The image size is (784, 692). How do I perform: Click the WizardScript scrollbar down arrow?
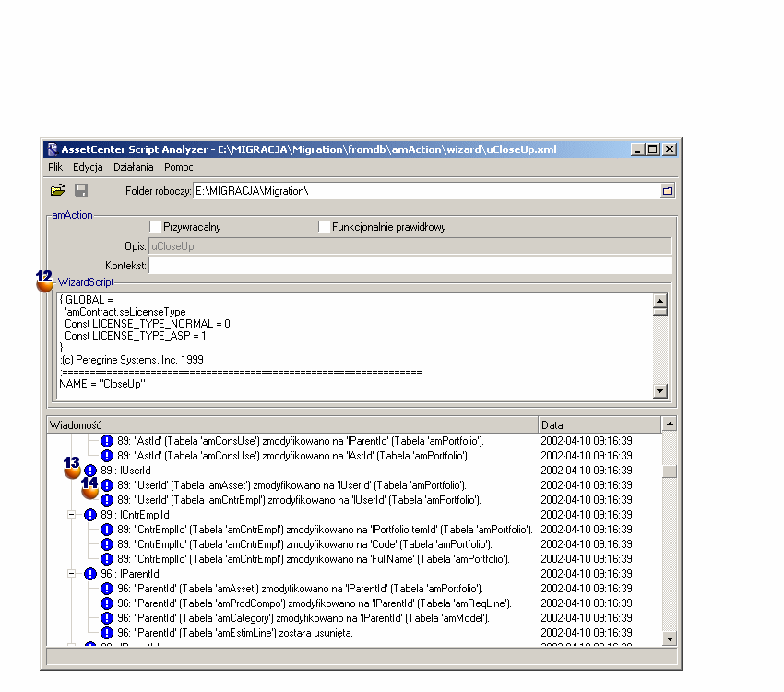pos(660,391)
